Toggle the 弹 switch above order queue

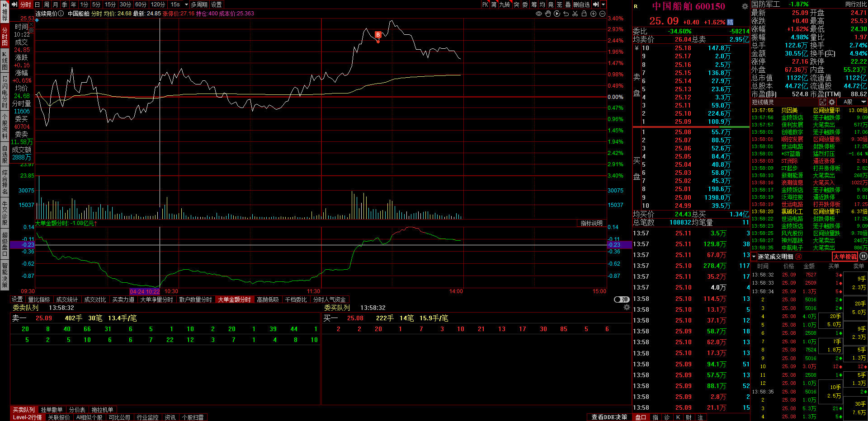pyautogui.click(x=622, y=299)
